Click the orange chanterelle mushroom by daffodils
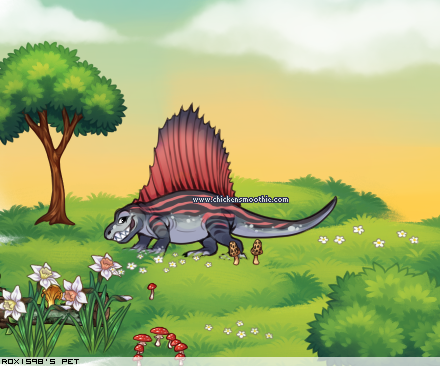 [52, 295]
